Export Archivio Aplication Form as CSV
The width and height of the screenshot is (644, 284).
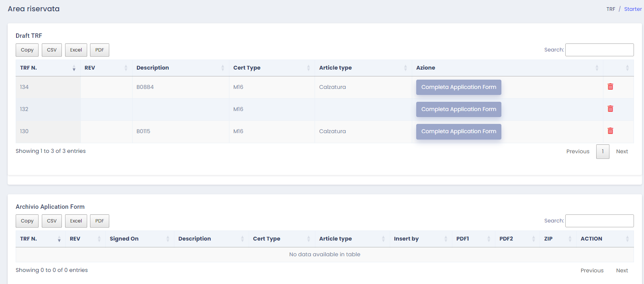pos(52,221)
